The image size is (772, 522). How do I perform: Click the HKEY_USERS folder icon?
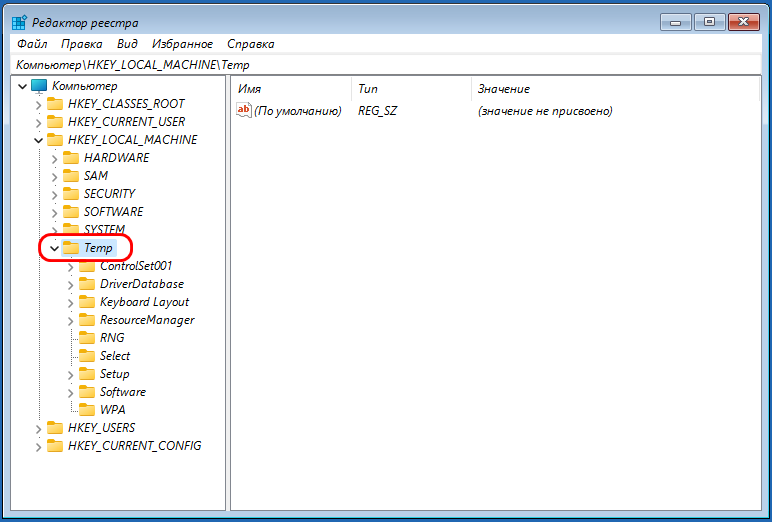[55, 428]
